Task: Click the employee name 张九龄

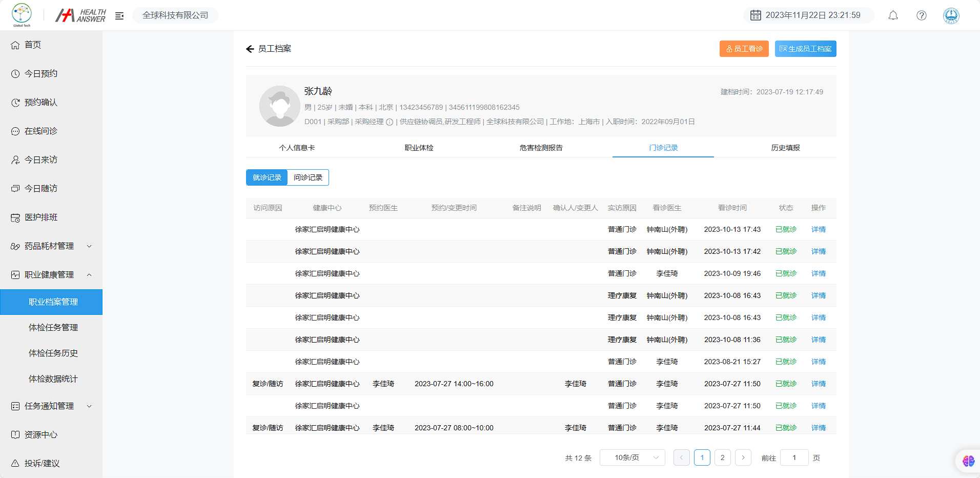Action: 318,91
